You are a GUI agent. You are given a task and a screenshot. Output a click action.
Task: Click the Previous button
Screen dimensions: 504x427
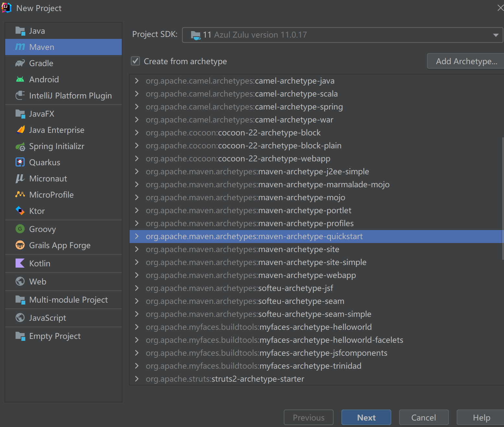(308, 417)
